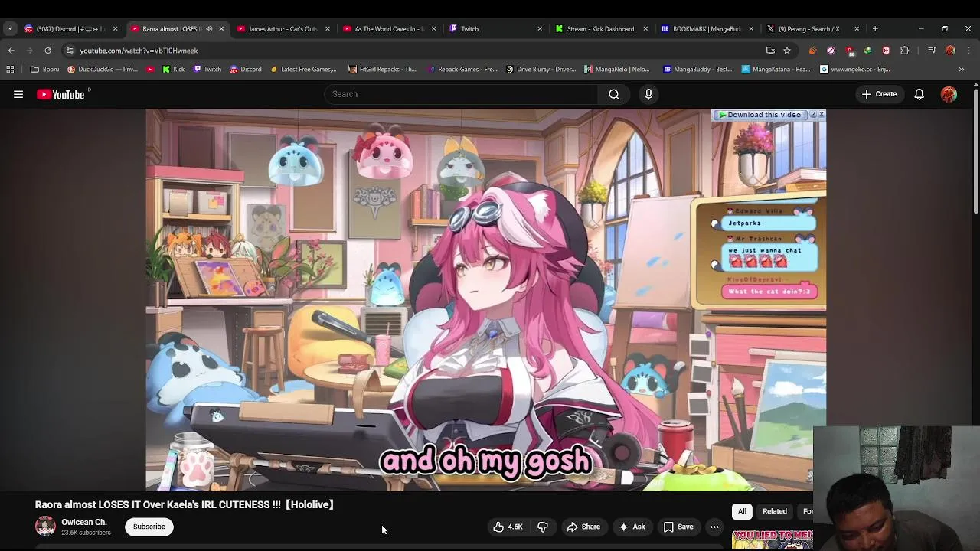Close the Download this video bar

822,115
